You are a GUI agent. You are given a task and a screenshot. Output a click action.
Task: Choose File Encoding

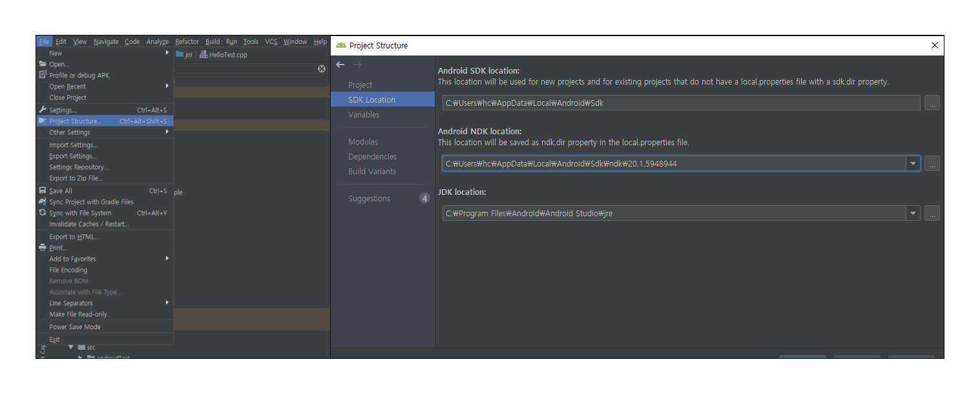[68, 270]
